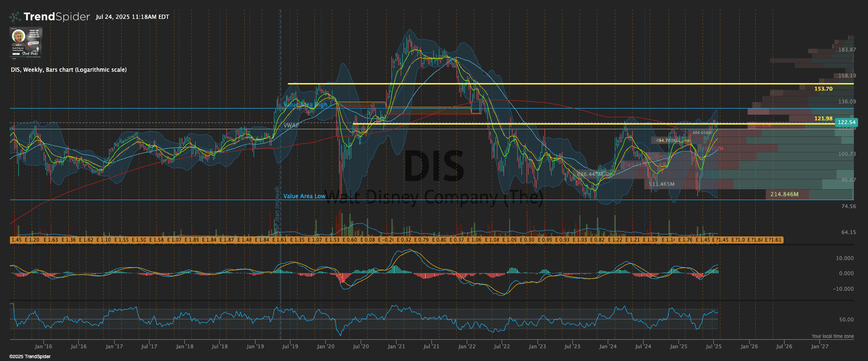Click the 158.19 price axis label

pos(847,76)
